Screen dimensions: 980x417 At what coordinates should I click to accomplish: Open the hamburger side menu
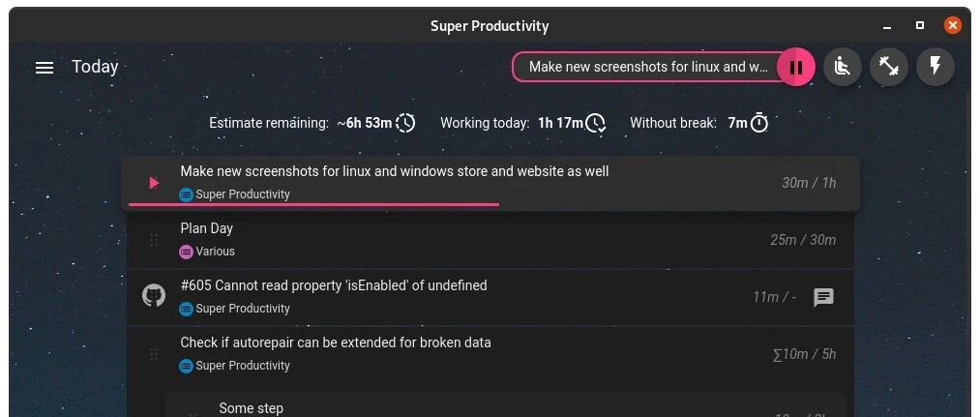45,67
